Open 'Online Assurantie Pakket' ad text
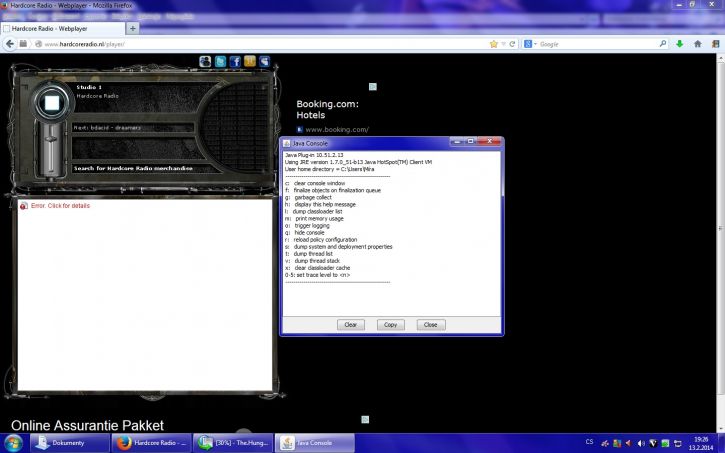The height and width of the screenshot is (453, 725). [87, 425]
